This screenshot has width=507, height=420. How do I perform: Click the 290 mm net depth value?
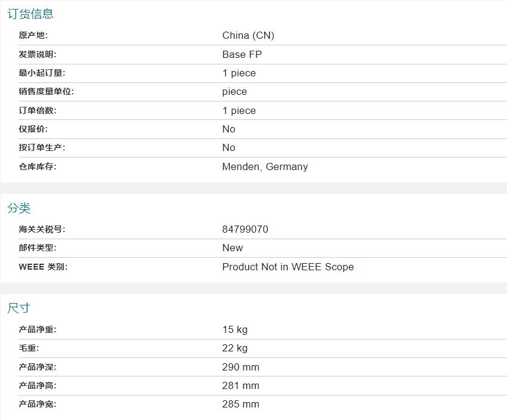[x=240, y=367]
